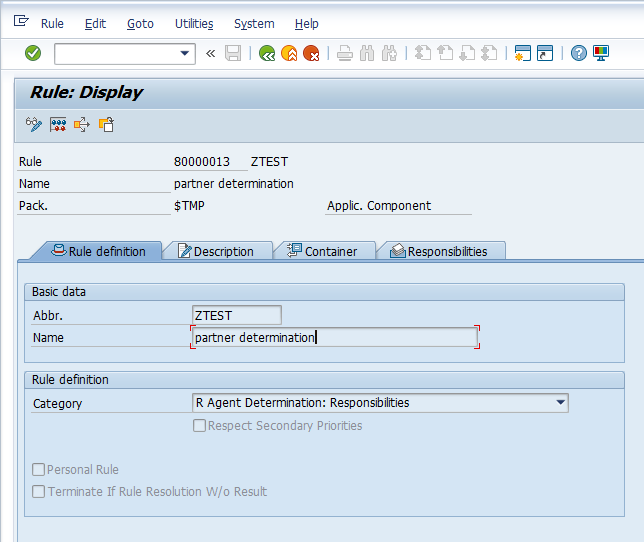Toggle Display/Change with glasses-pencil icon

click(34, 124)
